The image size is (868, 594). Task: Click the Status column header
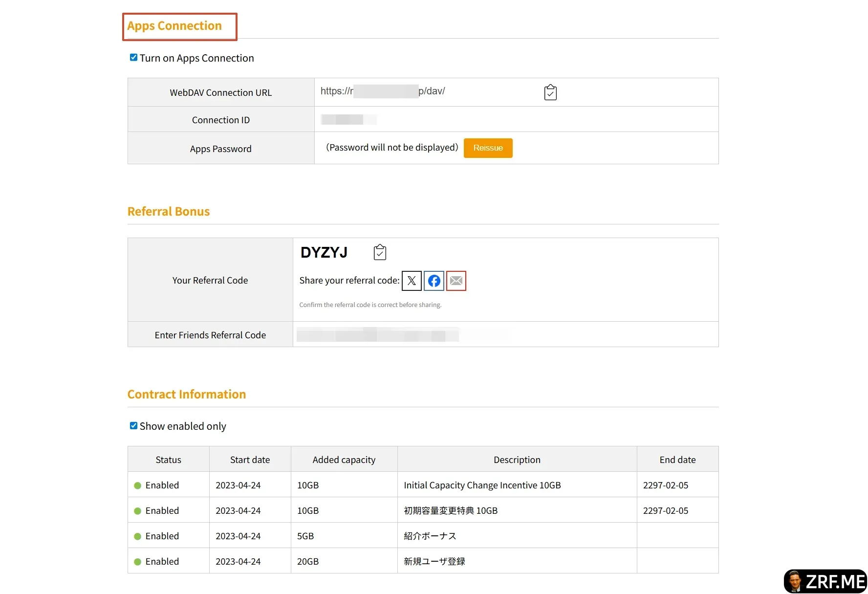pyautogui.click(x=168, y=460)
